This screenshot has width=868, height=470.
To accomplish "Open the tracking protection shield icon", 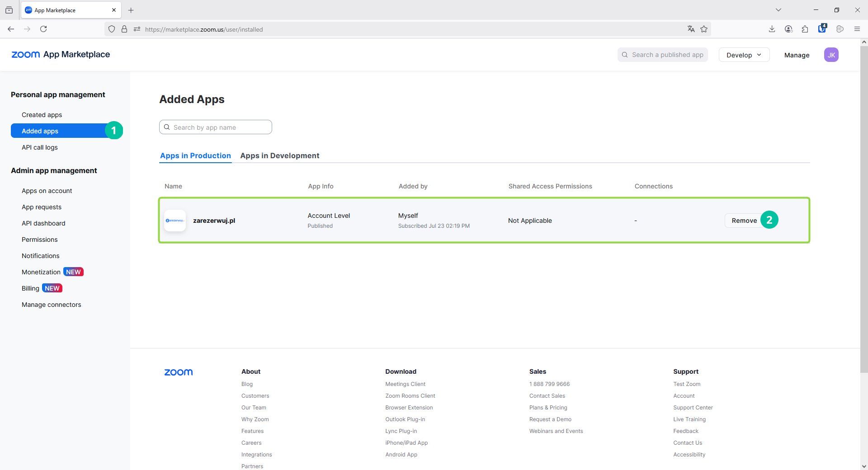I will tap(112, 29).
